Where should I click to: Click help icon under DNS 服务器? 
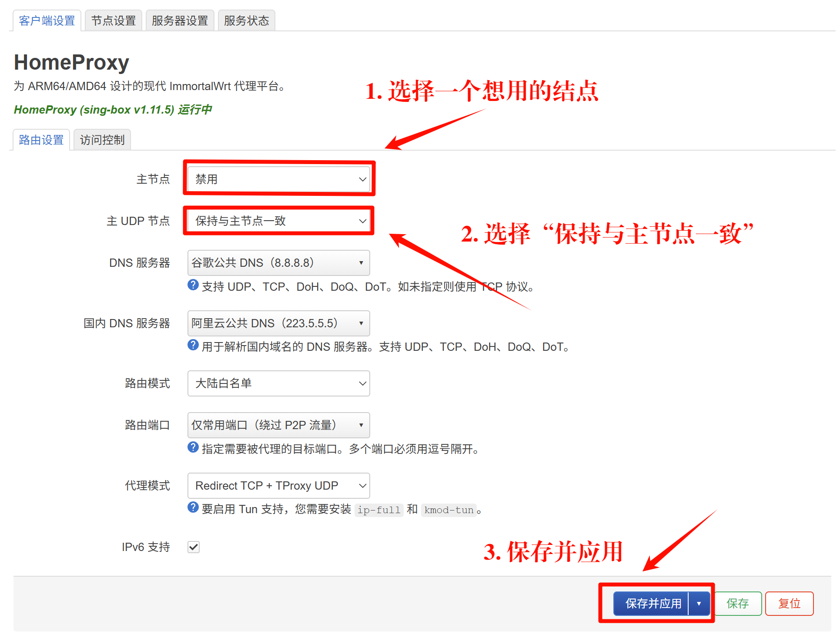193,285
